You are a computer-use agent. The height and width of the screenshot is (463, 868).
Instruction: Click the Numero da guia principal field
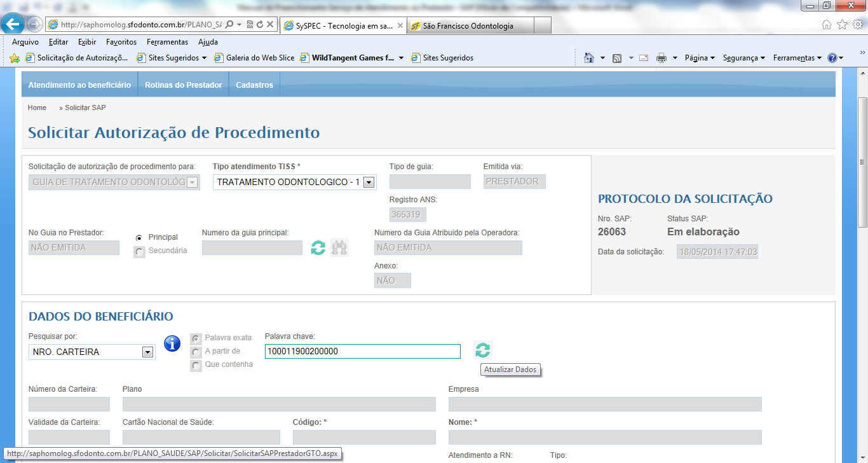(x=252, y=247)
